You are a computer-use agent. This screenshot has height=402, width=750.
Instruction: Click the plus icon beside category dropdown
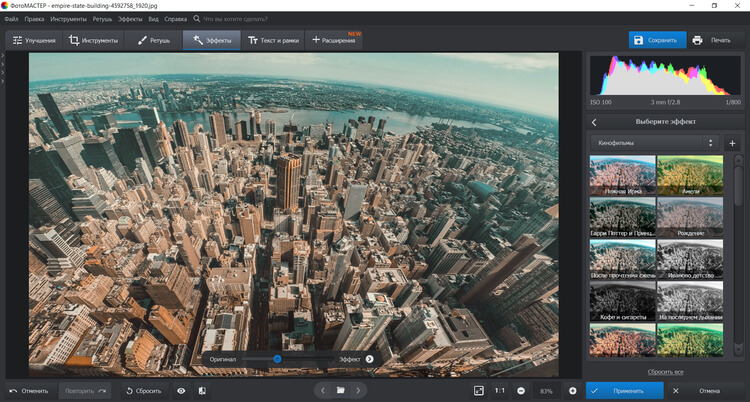pyautogui.click(x=732, y=143)
